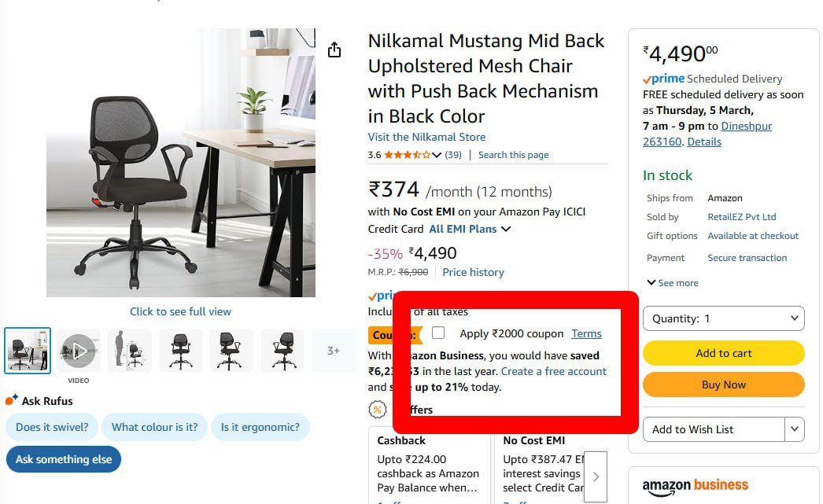Expand the All EMI Plans dropdown
The image size is (823, 504).
[471, 230]
